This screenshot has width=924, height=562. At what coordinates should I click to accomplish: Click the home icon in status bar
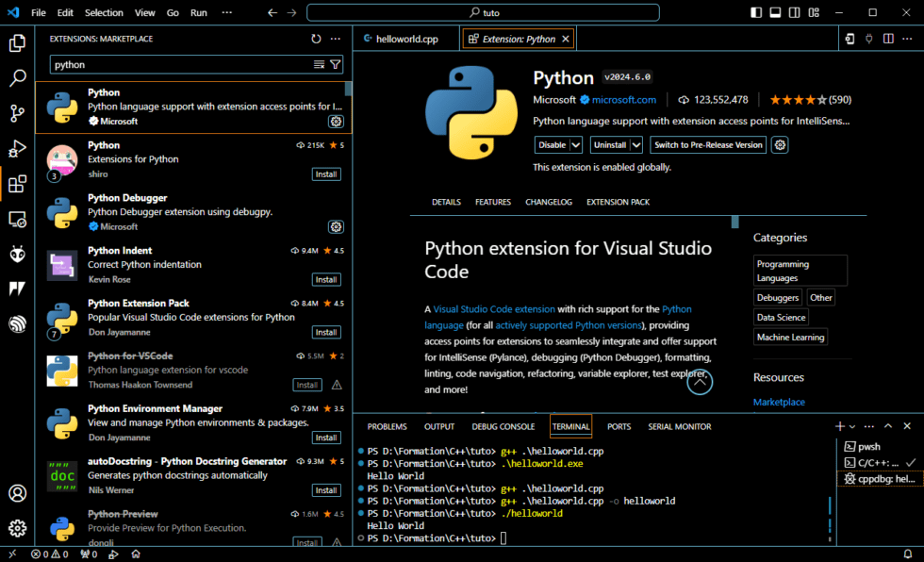tap(136, 554)
